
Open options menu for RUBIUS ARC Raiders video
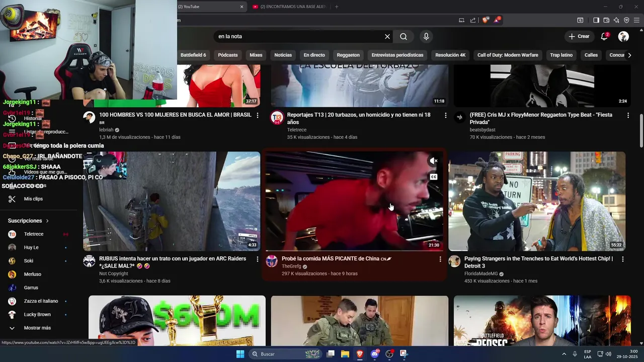pos(258,259)
